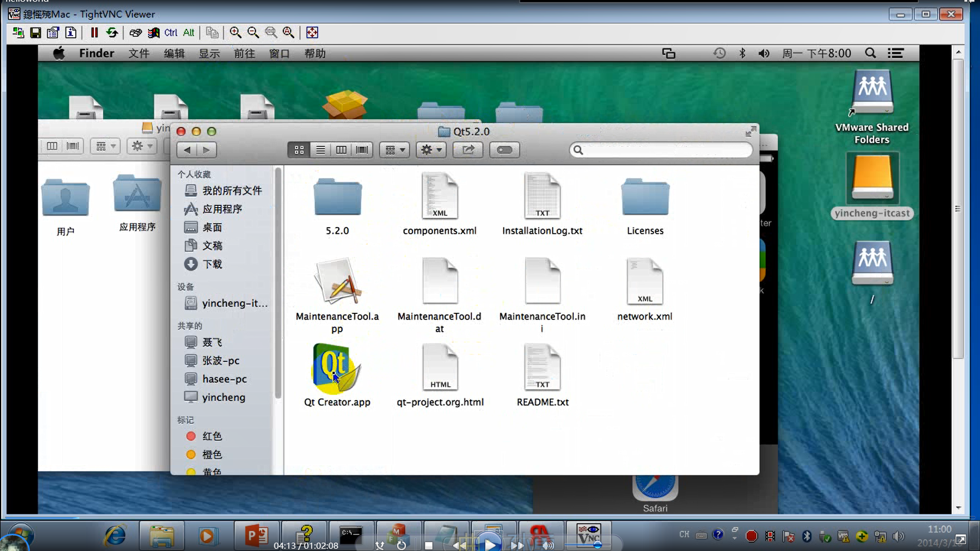Open the Action gear dropdown in Qt5.2.0 window
Image resolution: width=980 pixels, height=551 pixels.
pyautogui.click(x=431, y=150)
